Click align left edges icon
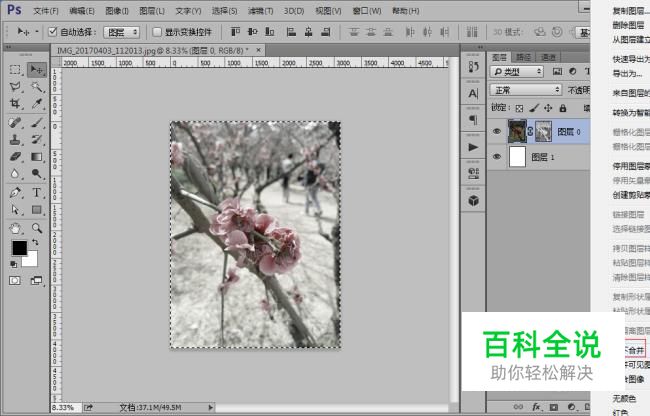The width and height of the screenshot is (650, 416). tap(291, 32)
